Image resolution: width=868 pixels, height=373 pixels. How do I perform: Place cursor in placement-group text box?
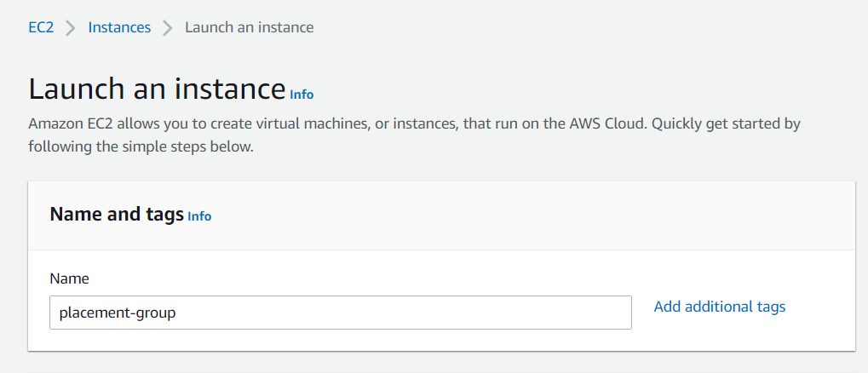[x=341, y=313]
